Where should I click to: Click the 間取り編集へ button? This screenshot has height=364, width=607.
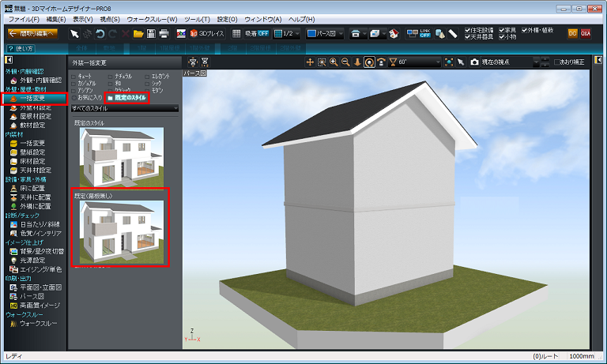pyautogui.click(x=33, y=33)
